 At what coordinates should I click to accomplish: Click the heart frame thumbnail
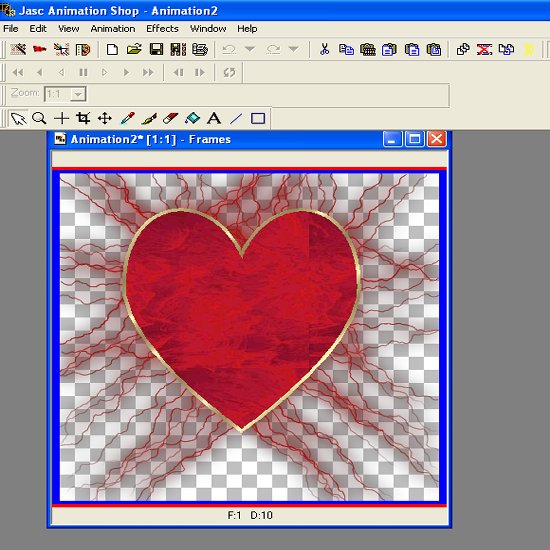(x=249, y=337)
